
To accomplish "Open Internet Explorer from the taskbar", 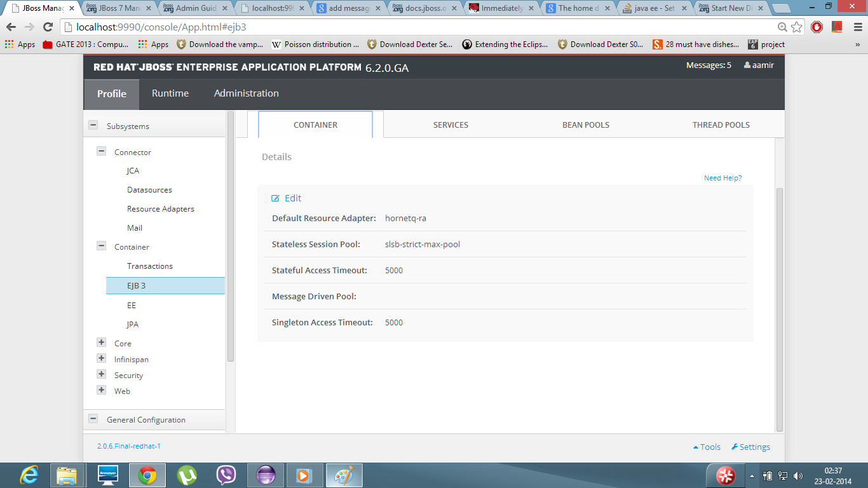I will [29, 475].
